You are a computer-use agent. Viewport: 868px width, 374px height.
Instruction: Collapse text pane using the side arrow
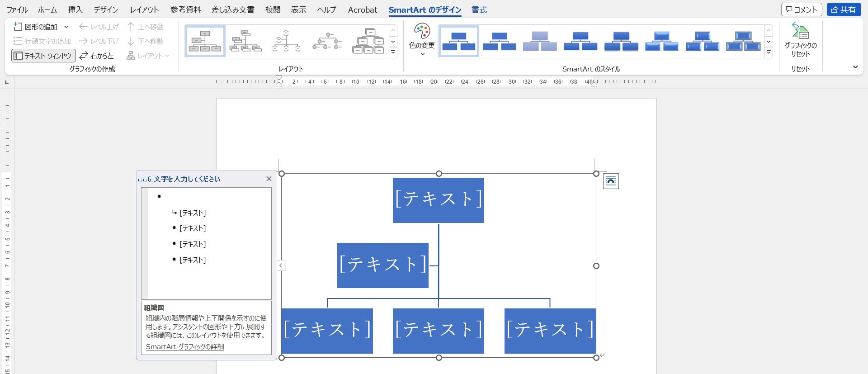[x=281, y=265]
